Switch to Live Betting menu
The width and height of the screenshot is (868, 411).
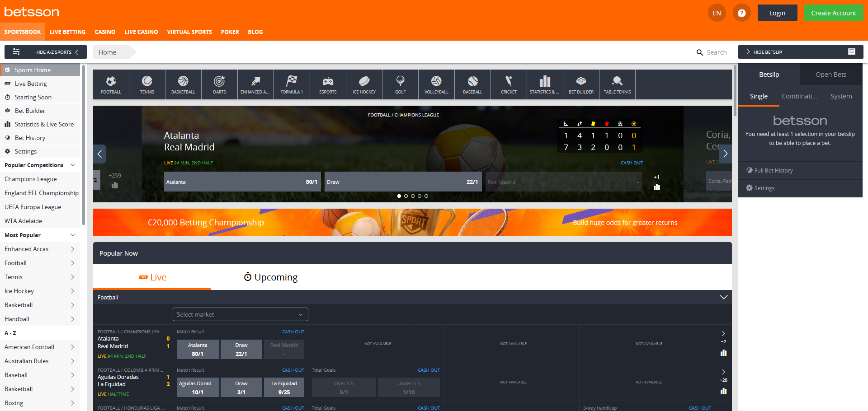click(67, 32)
